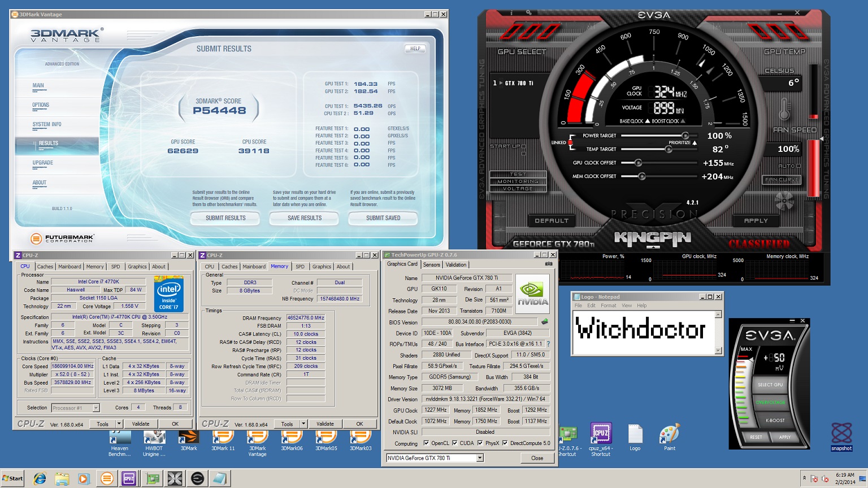
Task: Click the bus interface question mark icon
Action: [x=548, y=344]
